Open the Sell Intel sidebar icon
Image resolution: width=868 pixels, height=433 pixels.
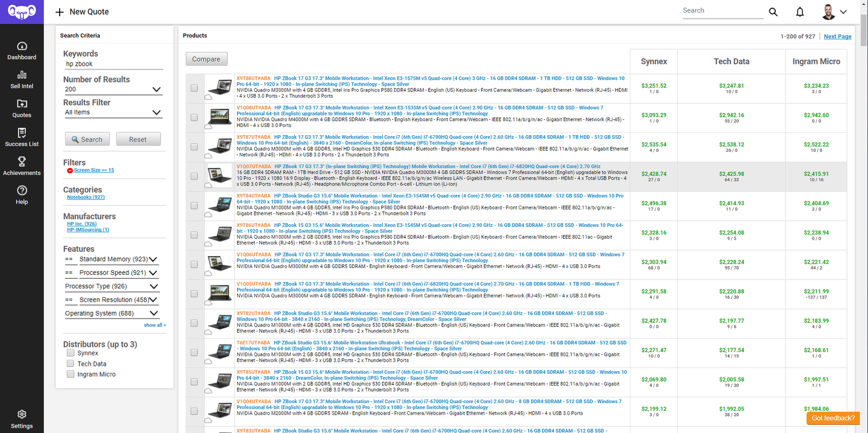22,75
